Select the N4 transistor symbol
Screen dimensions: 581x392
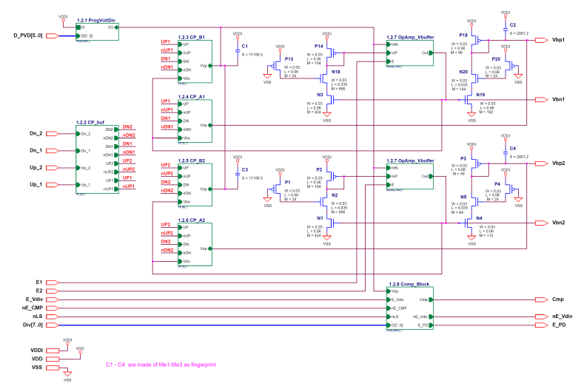(x=469, y=223)
